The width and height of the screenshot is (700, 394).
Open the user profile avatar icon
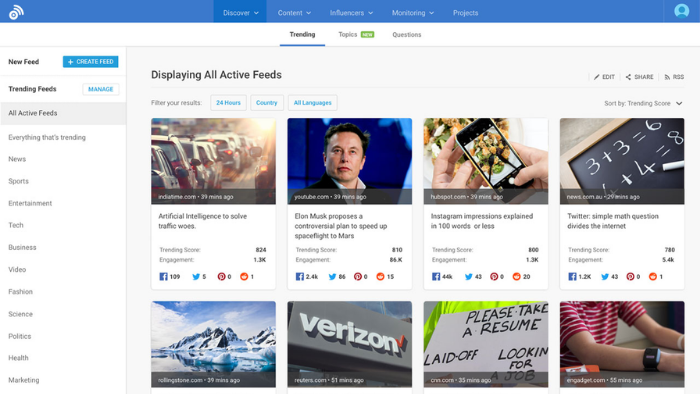[x=681, y=10]
